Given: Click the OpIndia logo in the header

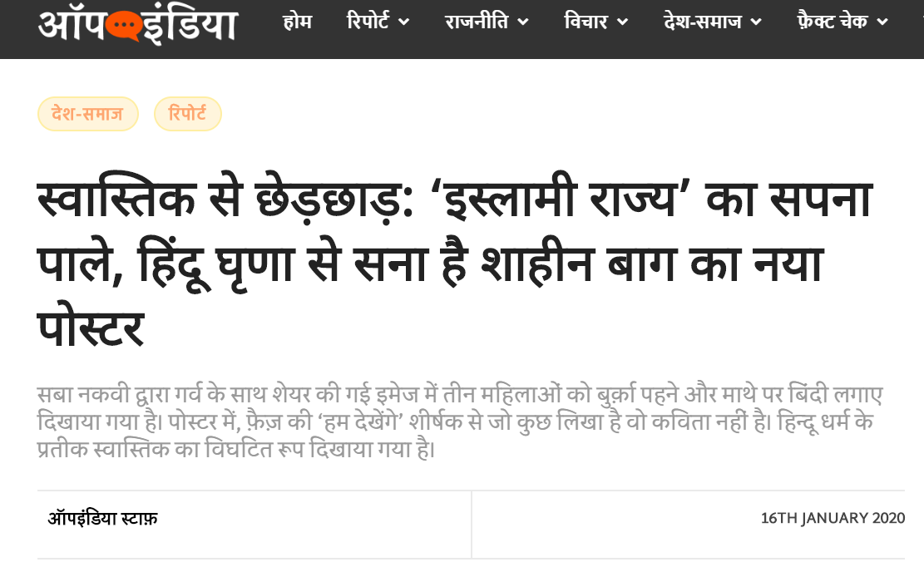Looking at the screenshot, I should [x=137, y=25].
